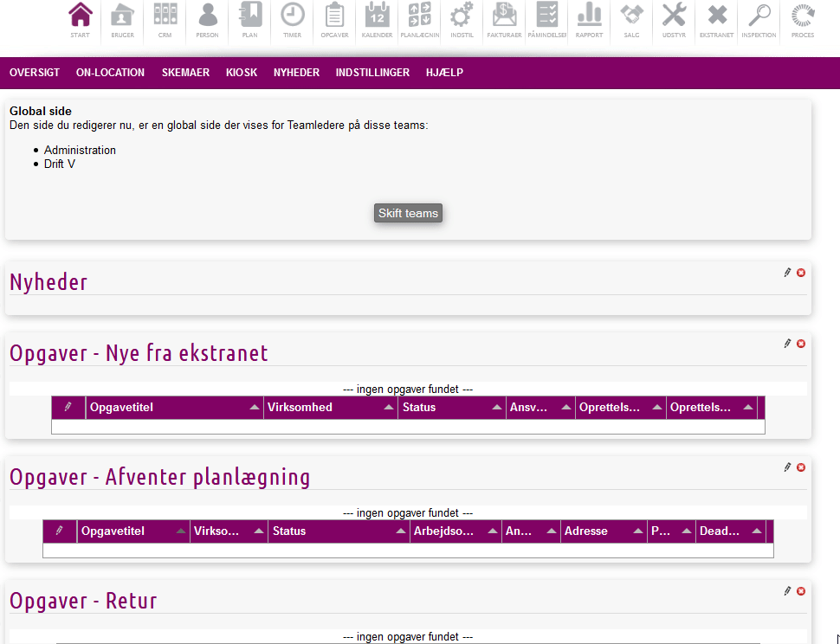The width and height of the screenshot is (840, 644).
Task: Open the Hjælp menu
Action: coord(444,73)
